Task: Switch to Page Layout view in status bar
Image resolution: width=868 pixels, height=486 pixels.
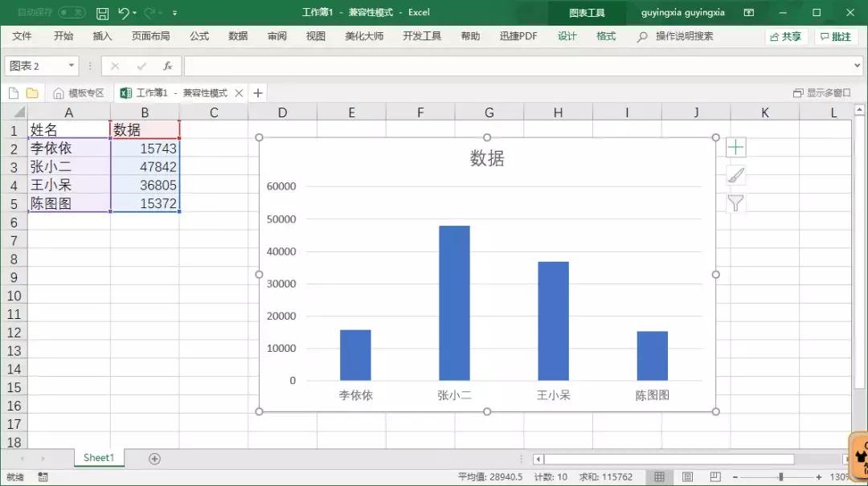Action: click(x=687, y=476)
